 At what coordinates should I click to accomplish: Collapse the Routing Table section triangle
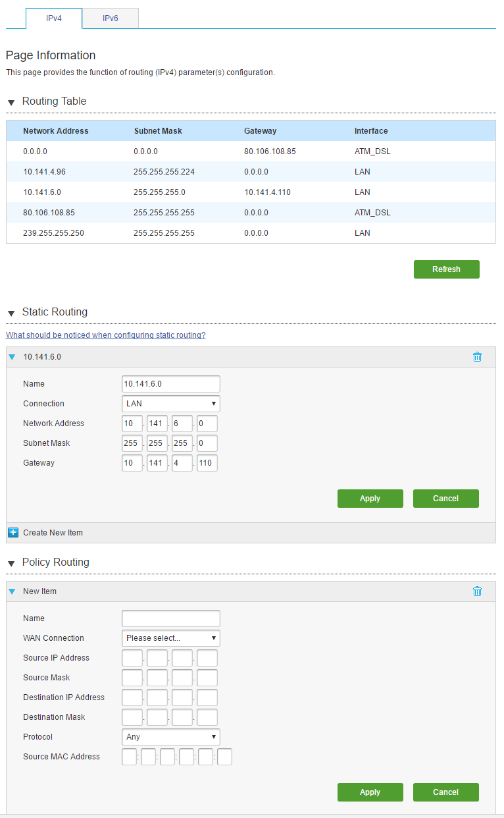[x=11, y=103]
